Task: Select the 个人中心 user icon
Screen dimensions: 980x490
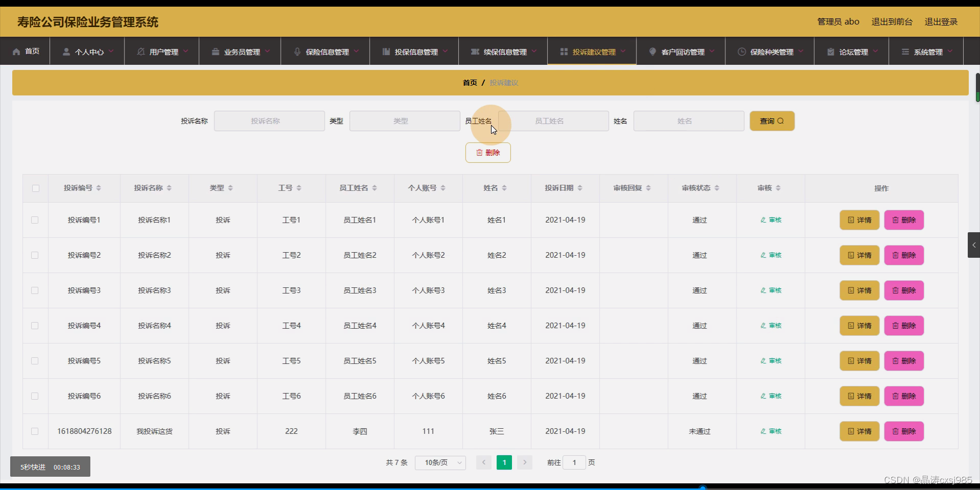Action: 65,51
